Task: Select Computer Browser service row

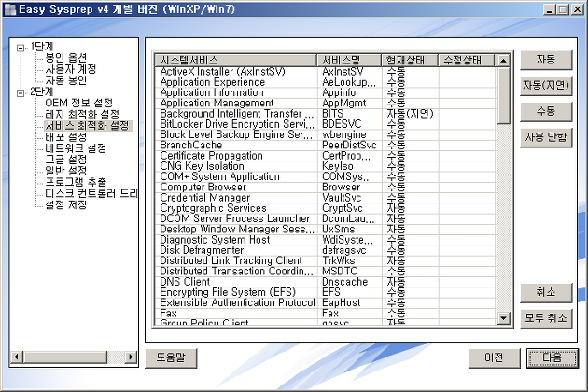Action: point(325,188)
